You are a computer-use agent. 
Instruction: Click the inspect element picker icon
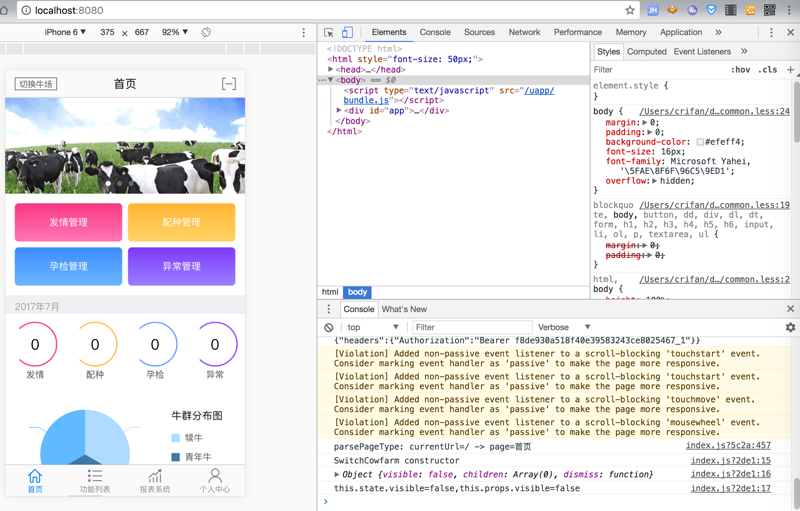pos(329,32)
